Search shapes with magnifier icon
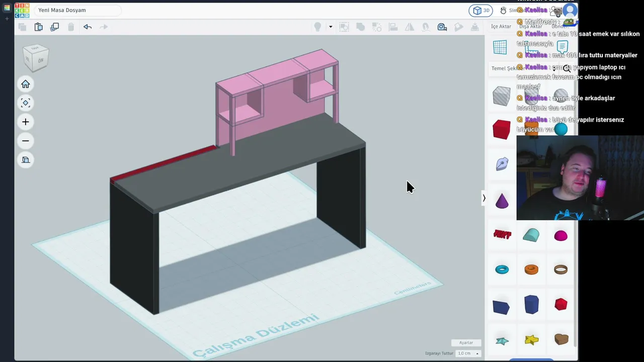This screenshot has height=362, width=644. point(567,68)
